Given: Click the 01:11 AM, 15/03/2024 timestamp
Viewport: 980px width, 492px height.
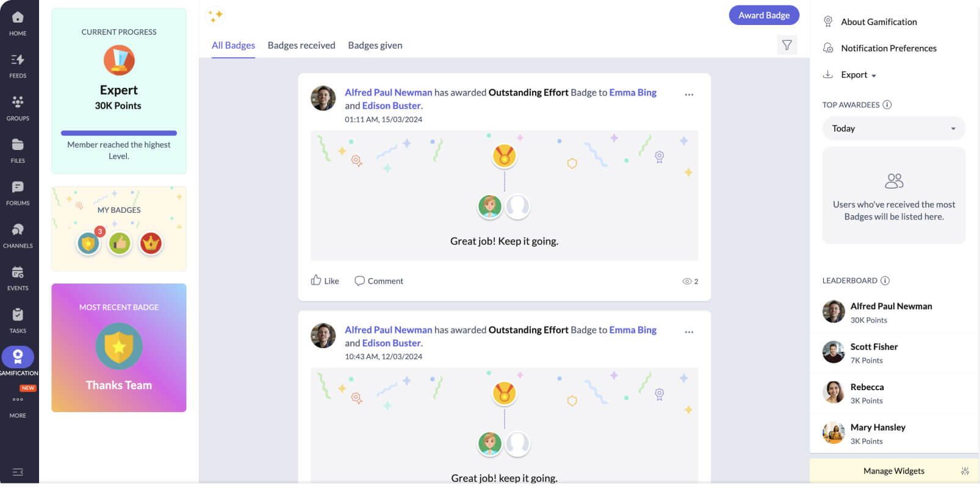Looking at the screenshot, I should point(383,119).
